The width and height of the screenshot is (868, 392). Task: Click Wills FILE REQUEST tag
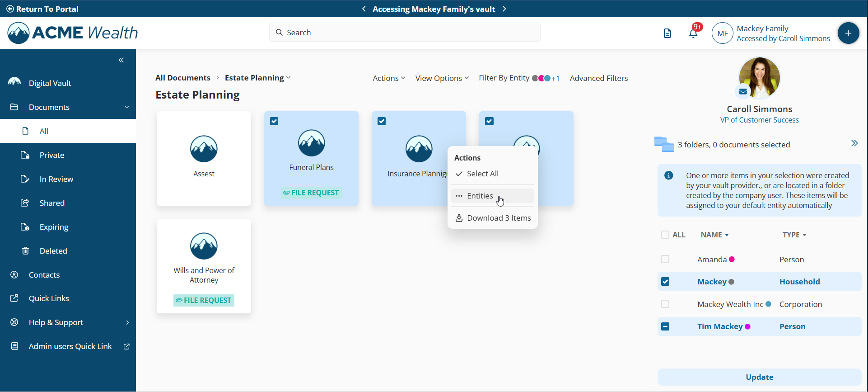tap(204, 300)
